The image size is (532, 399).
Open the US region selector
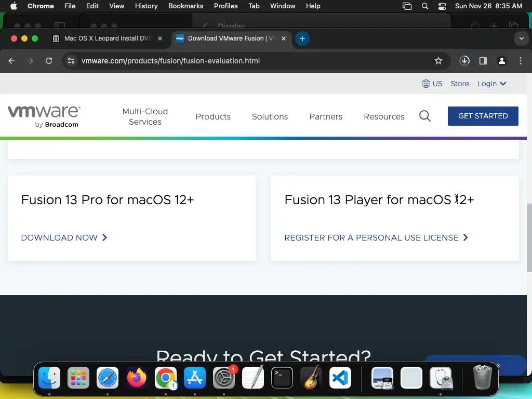pos(432,84)
